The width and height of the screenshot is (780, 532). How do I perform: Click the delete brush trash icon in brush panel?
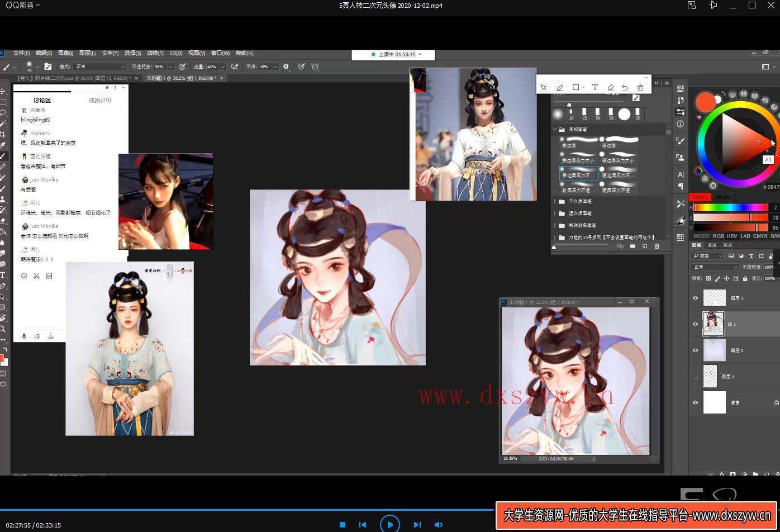(657, 246)
